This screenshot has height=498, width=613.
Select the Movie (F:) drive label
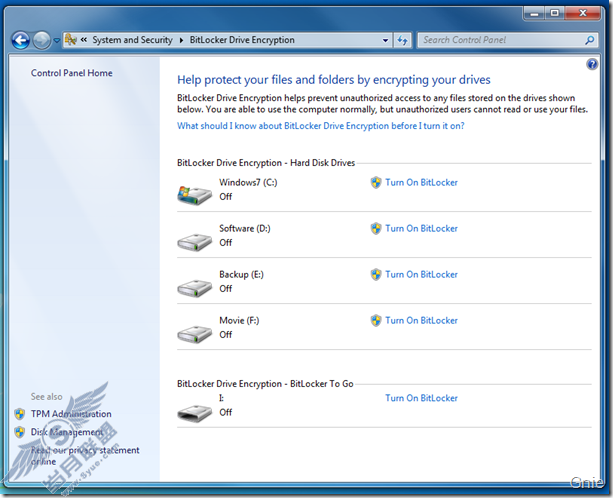point(239,321)
